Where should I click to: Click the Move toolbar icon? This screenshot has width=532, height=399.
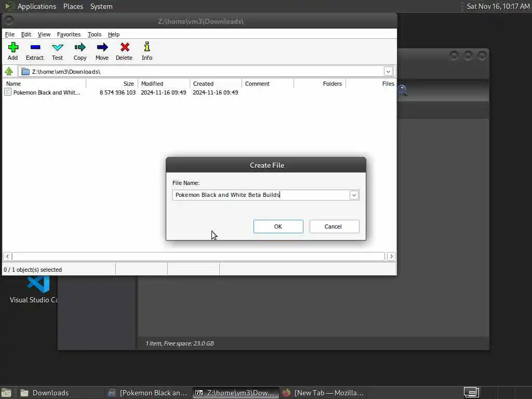(x=102, y=51)
